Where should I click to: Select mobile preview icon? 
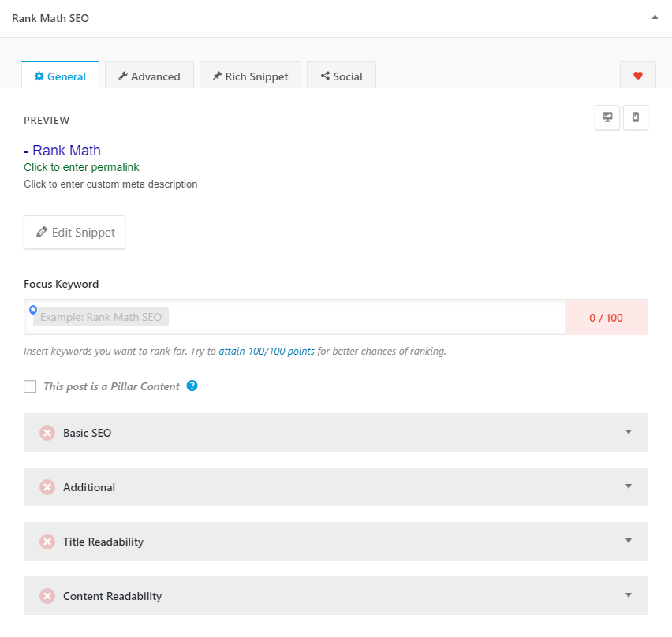coord(636,117)
